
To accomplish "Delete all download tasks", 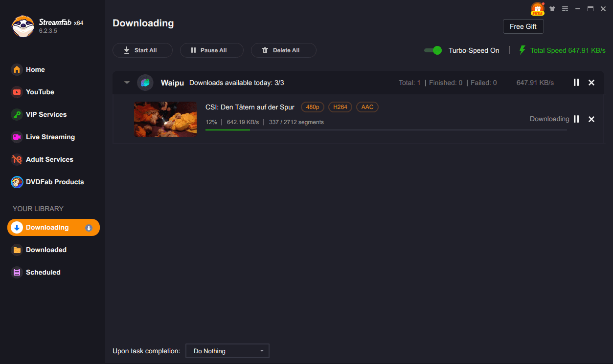I will tap(283, 50).
